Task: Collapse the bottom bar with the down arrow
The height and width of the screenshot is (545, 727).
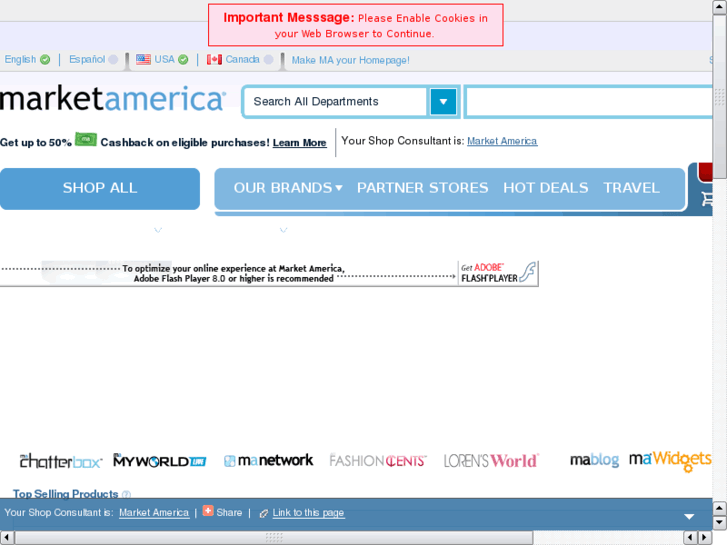Action: click(x=689, y=516)
